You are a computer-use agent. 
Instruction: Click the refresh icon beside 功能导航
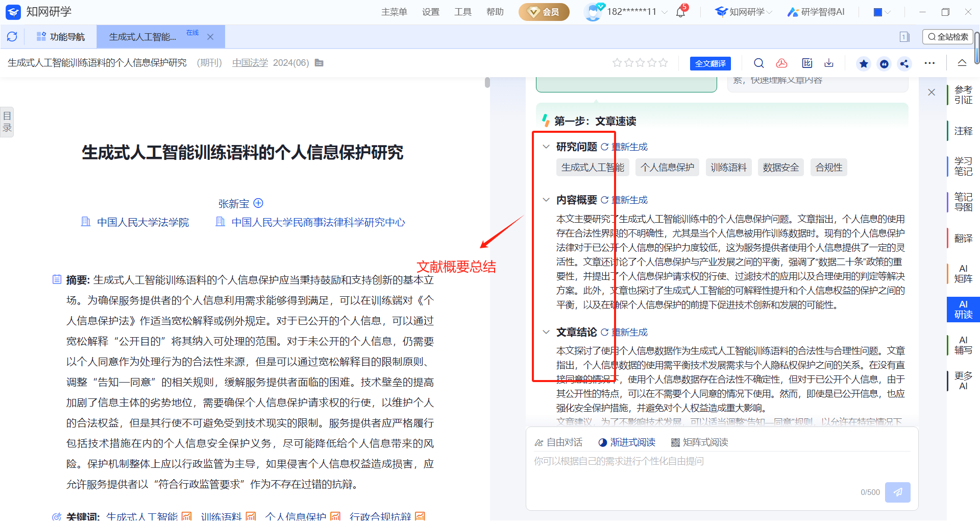pos(12,37)
